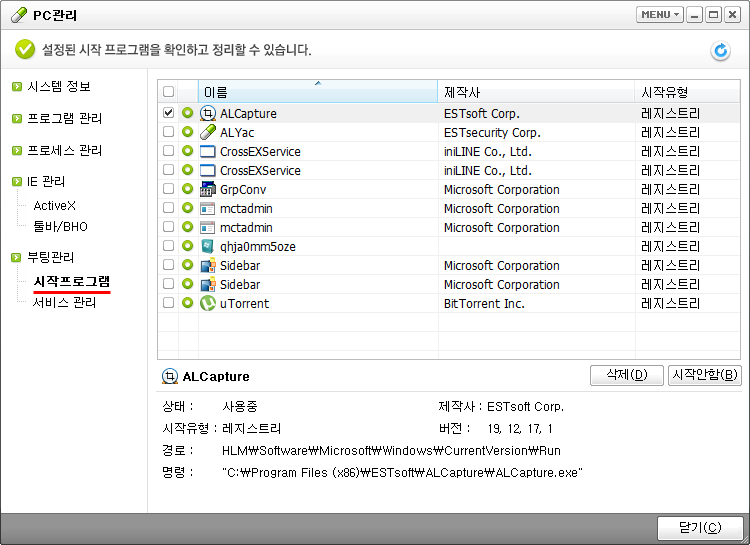Sort list by 제작사 column

(x=536, y=91)
